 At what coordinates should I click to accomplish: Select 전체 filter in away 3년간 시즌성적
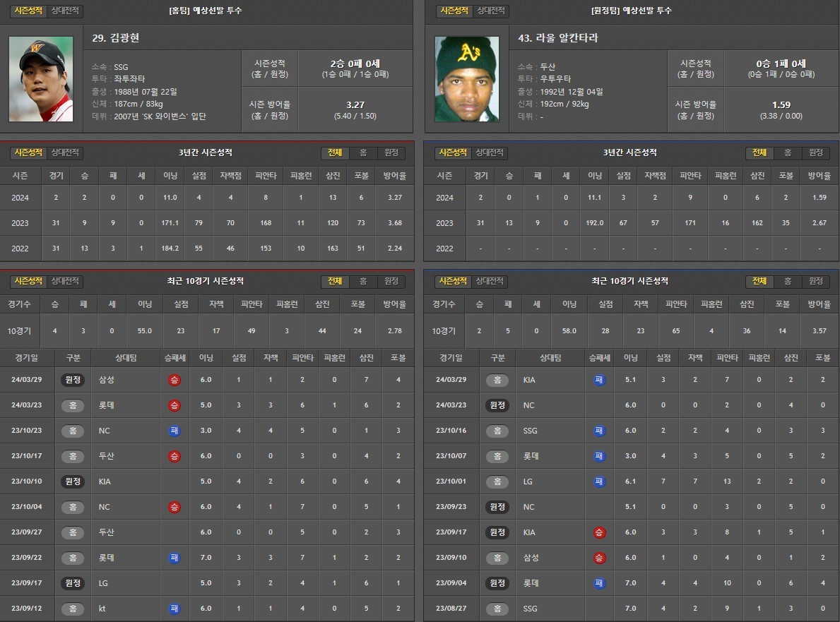point(759,153)
